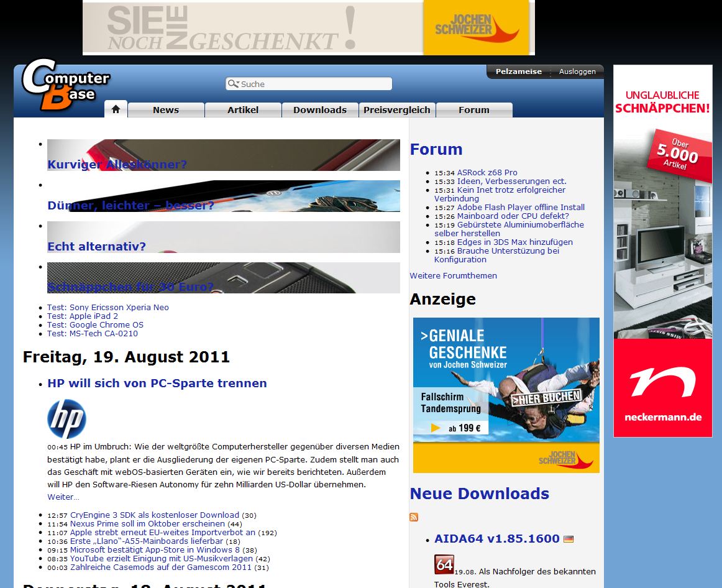Switch to the Downloads tab

point(320,110)
